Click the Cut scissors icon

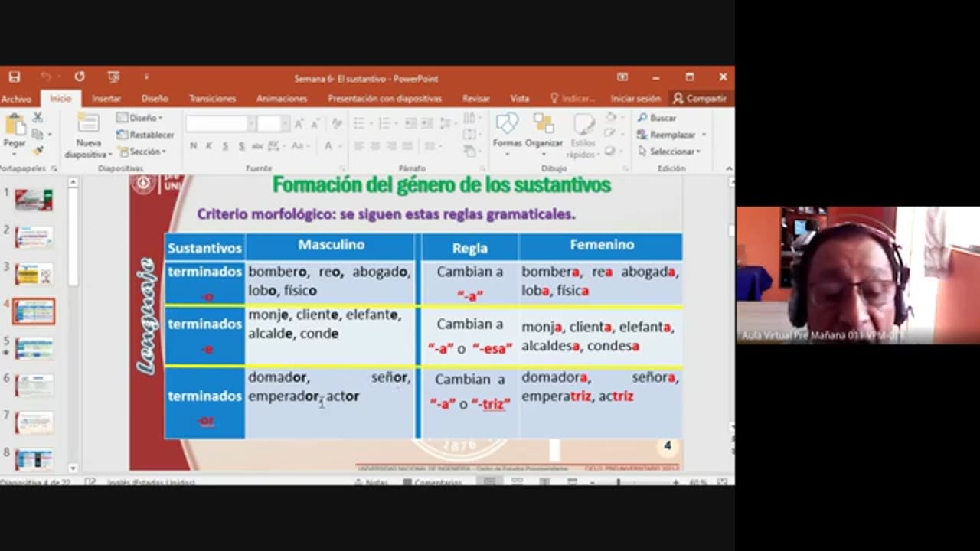point(38,118)
